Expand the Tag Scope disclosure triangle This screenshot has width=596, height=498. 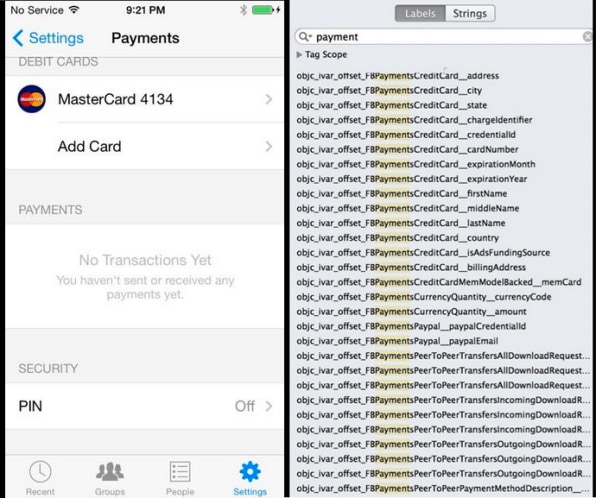coord(299,55)
